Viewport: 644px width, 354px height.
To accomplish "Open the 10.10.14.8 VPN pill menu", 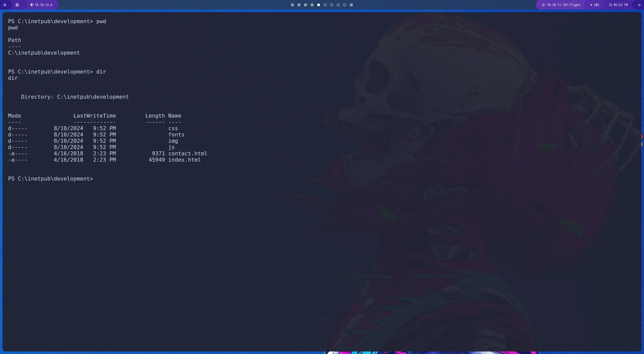I will point(42,5).
